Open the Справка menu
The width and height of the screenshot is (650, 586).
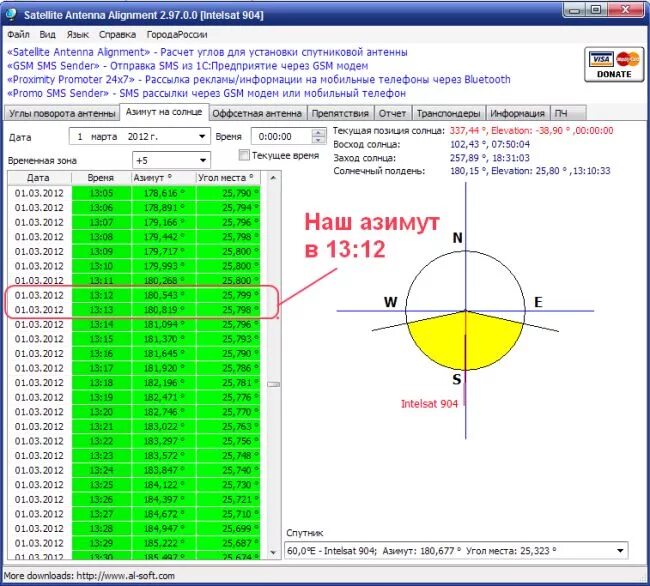coord(117,34)
